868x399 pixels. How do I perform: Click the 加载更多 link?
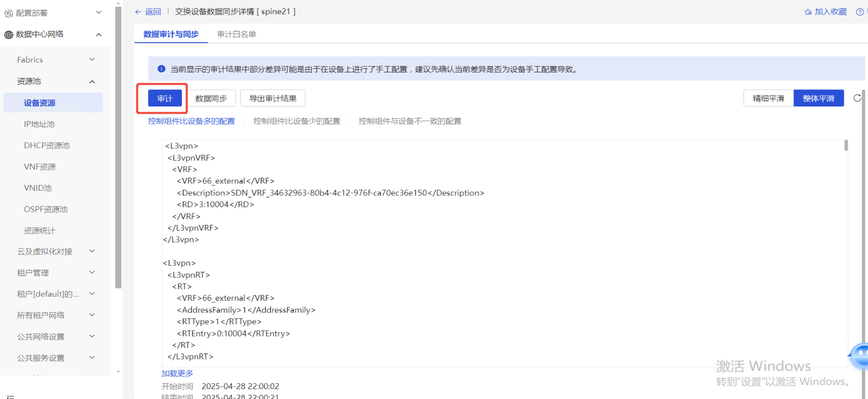[x=177, y=373]
